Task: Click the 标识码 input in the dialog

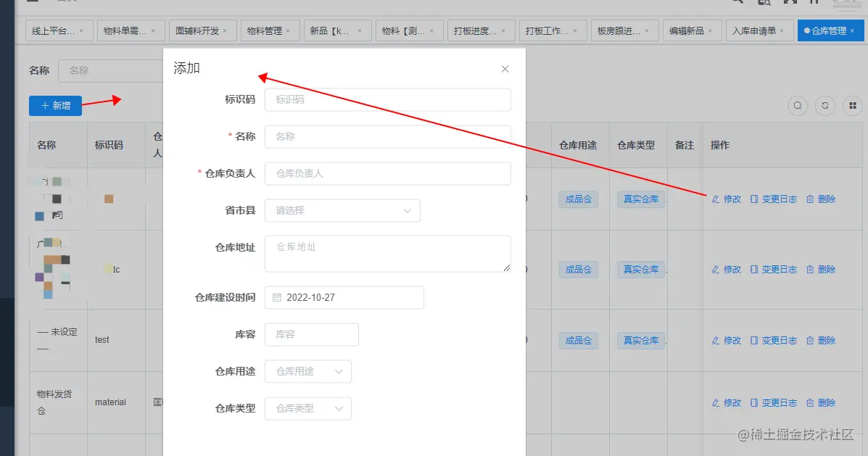Action: point(387,99)
